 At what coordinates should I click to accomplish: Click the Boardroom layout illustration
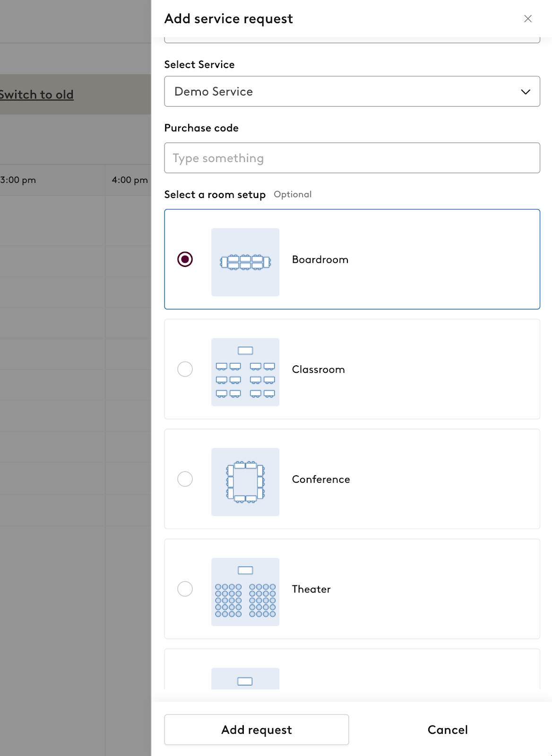[245, 262]
